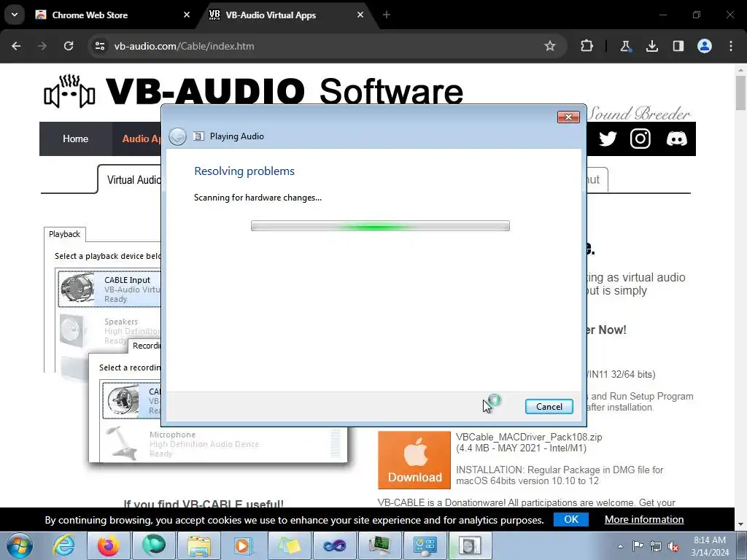
Task: Cancel the Playing Audio troubleshooter
Action: 549,407
